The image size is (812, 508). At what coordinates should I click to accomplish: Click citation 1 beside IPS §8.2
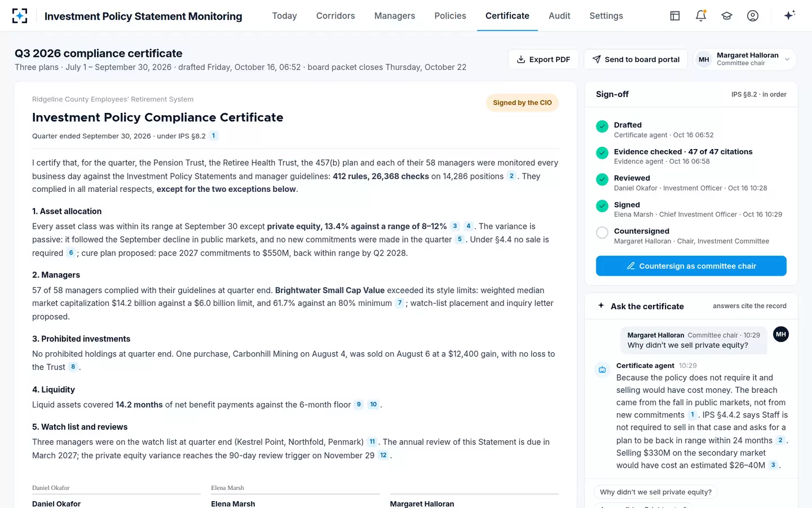pos(214,135)
